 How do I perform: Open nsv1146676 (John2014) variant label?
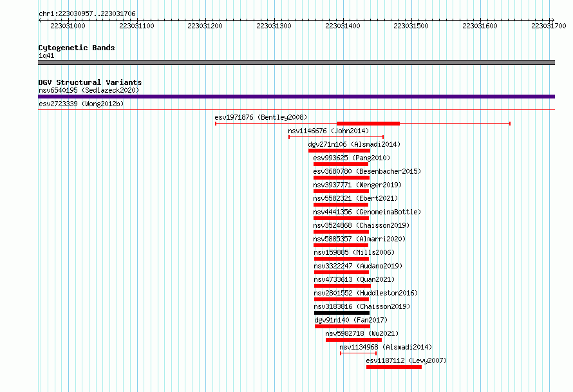tap(328, 131)
